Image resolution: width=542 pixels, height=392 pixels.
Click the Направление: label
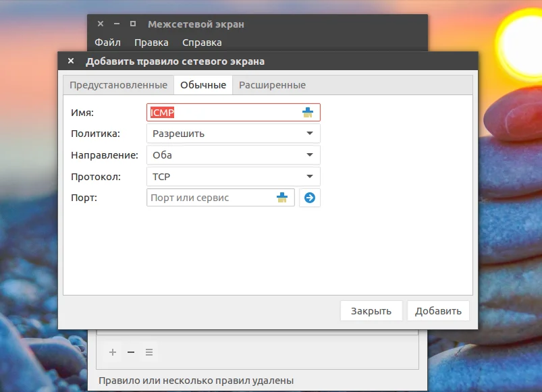click(x=105, y=155)
